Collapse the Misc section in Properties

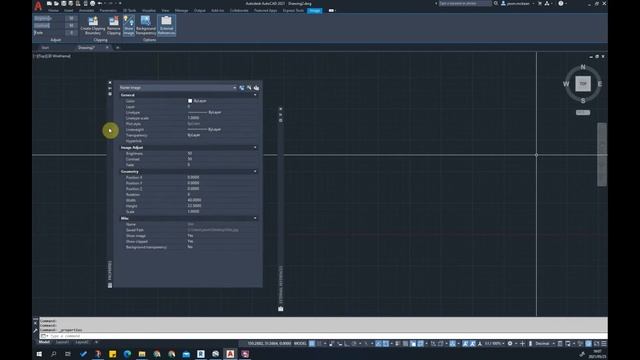[255, 218]
